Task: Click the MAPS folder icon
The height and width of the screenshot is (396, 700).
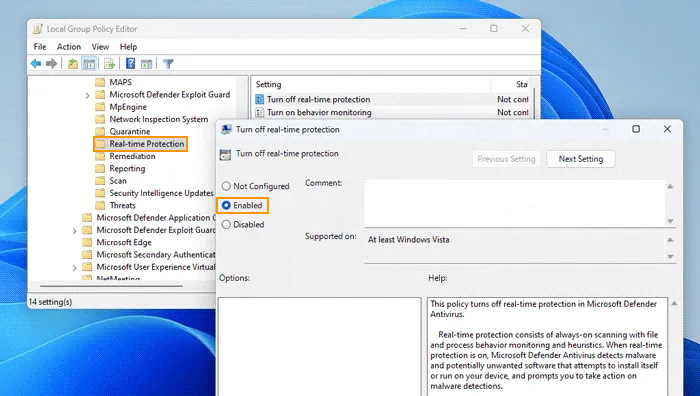Action: coord(100,82)
